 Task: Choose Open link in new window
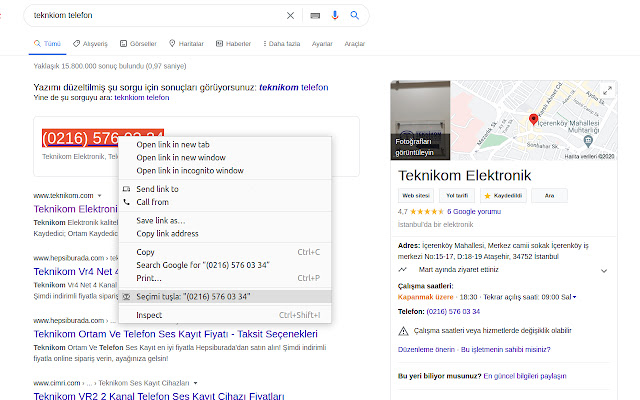point(225,158)
